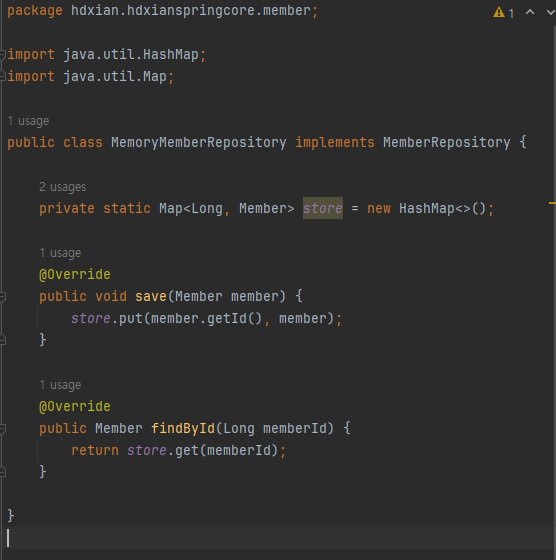Screen dimensions: 556x560
Task: Click the 'return' keyword in findById
Action: pos(95,450)
